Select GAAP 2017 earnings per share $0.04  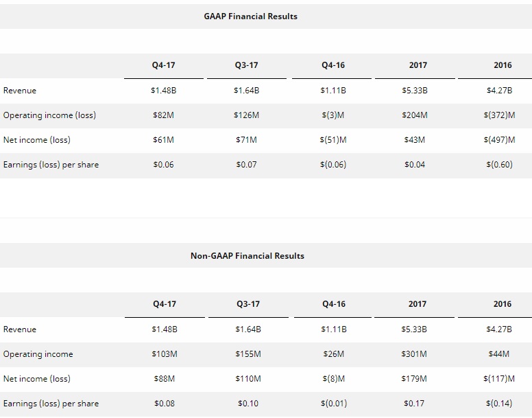coord(415,165)
